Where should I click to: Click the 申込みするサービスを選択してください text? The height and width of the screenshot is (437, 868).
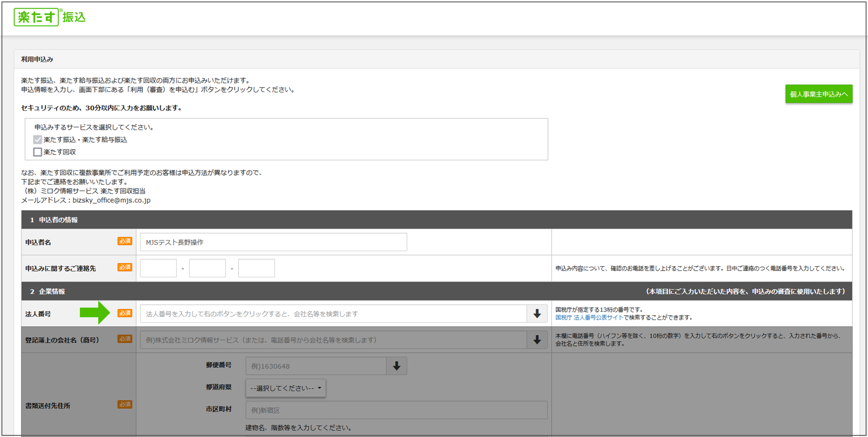[94, 127]
